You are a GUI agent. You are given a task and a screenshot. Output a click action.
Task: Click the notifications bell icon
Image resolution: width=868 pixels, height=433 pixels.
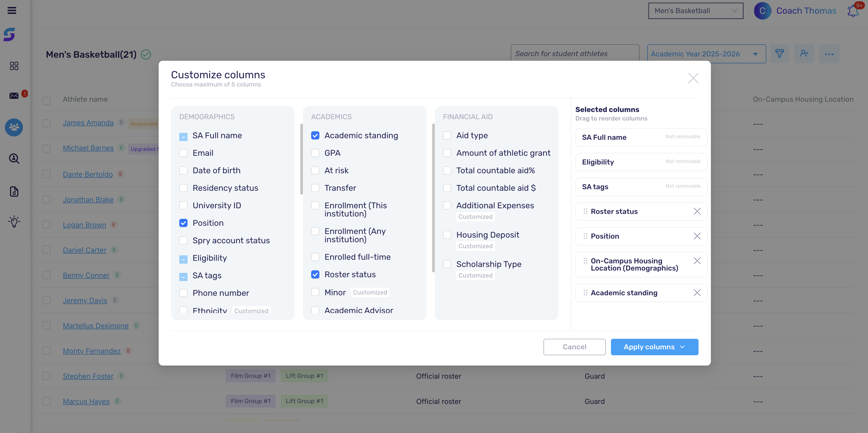point(853,11)
